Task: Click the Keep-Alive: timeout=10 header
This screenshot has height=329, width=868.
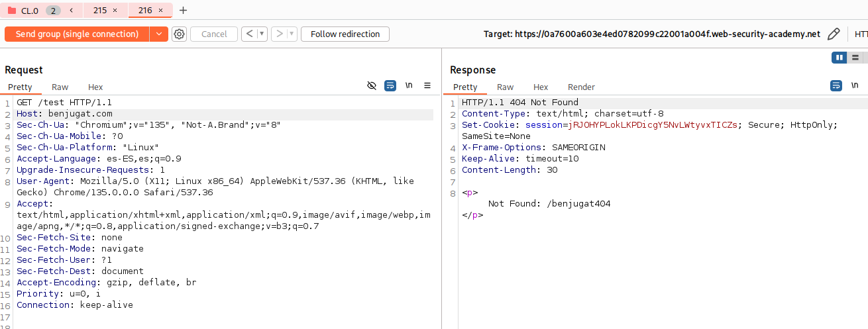Action: tap(520, 159)
